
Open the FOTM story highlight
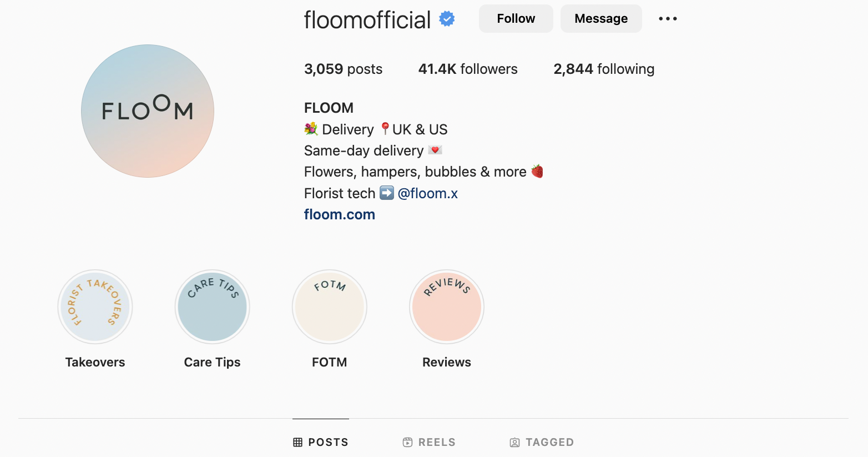point(329,307)
